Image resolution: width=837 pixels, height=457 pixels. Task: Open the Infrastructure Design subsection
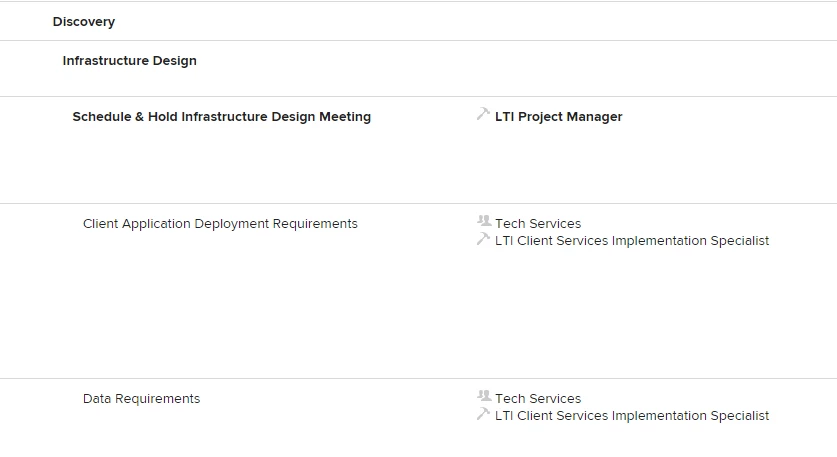pyautogui.click(x=129, y=61)
